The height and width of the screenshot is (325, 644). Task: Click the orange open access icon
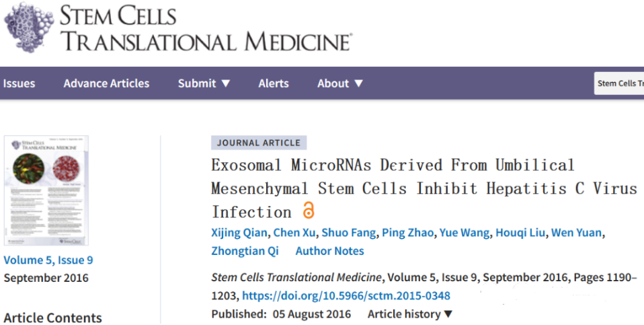309,211
